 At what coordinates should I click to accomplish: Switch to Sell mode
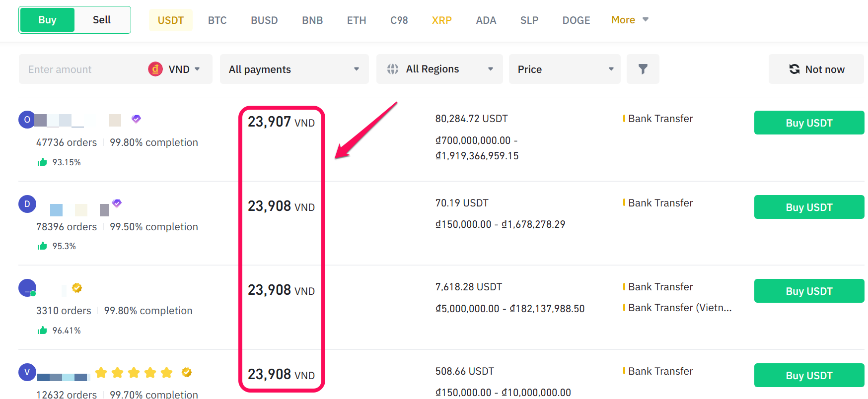coord(102,20)
